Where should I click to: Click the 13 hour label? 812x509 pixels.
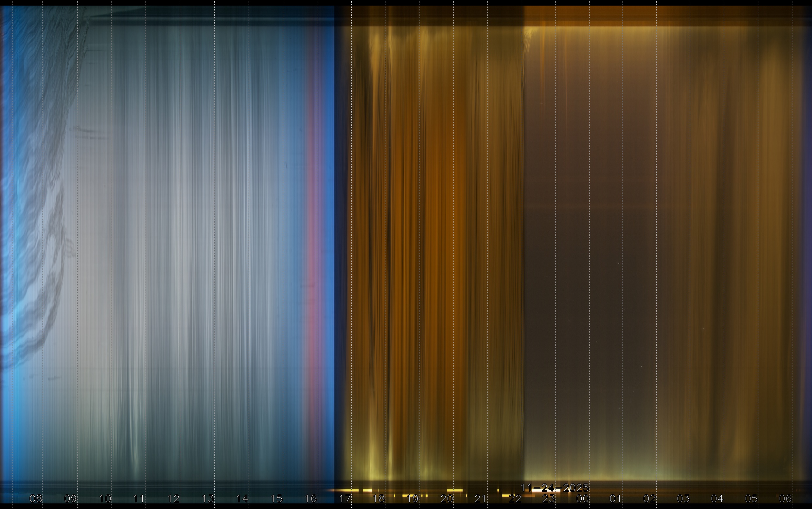[208, 499]
